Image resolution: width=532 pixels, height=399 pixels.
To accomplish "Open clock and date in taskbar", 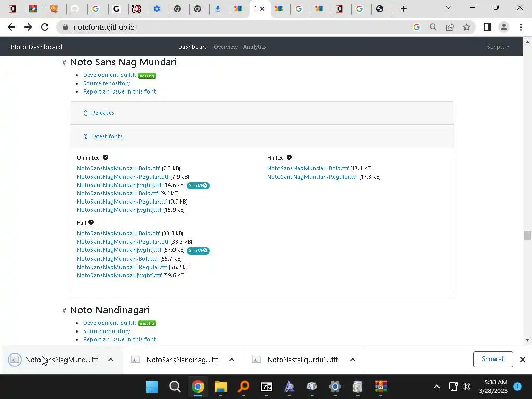I will pos(493,387).
